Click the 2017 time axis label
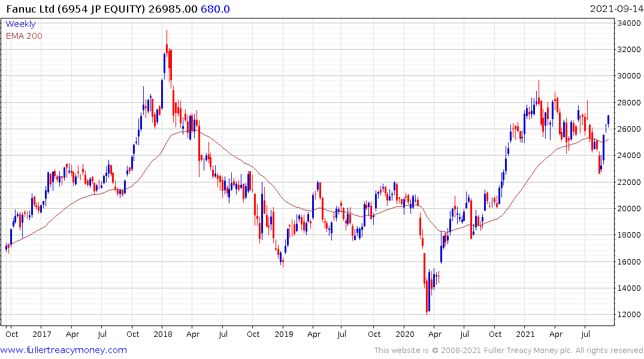The height and width of the screenshot is (359, 644). [x=41, y=334]
